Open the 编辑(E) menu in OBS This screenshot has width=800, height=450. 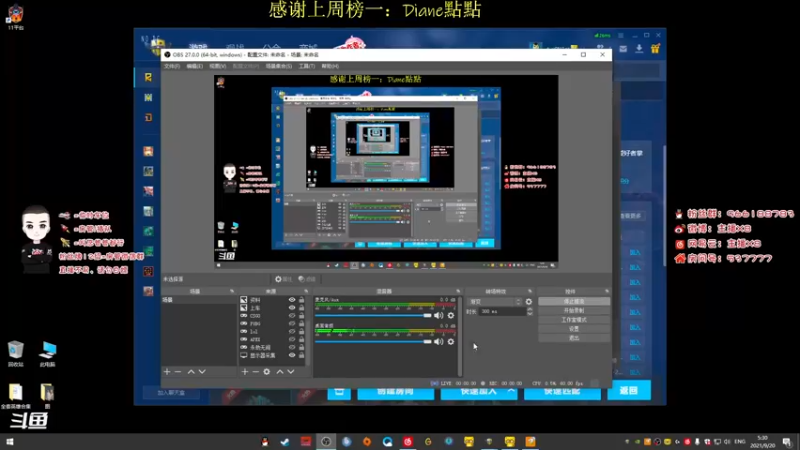194,66
